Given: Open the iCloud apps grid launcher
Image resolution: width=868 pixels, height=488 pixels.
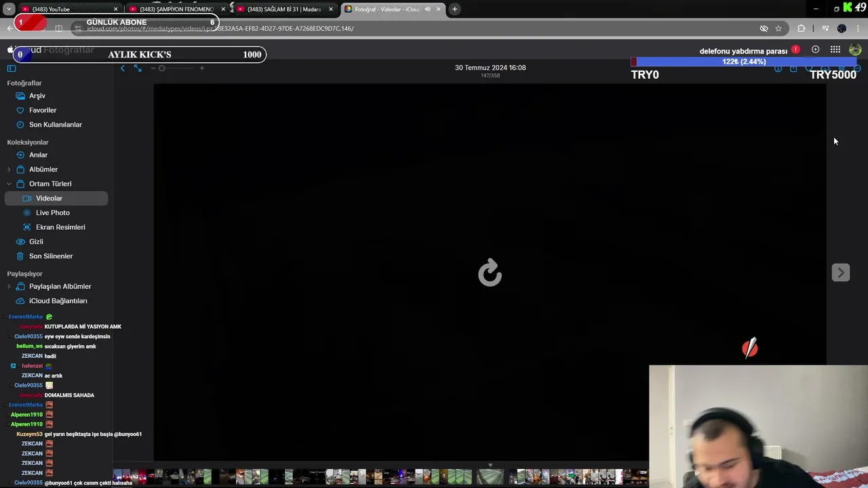Looking at the screenshot, I should pyautogui.click(x=835, y=49).
